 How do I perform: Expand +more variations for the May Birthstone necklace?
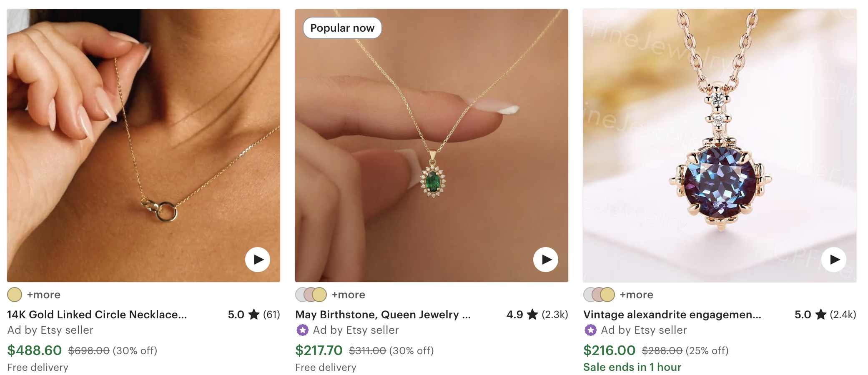349,295
